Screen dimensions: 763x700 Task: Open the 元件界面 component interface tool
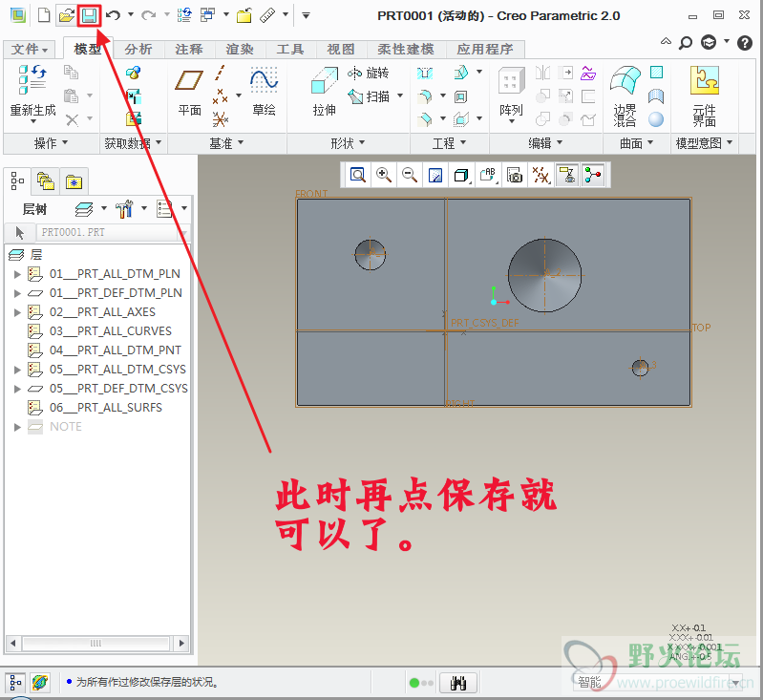(704, 96)
